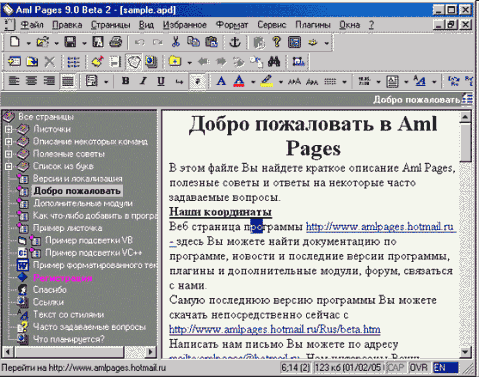The height and width of the screenshot is (377, 479).
Task: Open http://www.amlpages.hotmail.ru link
Action: point(380,227)
